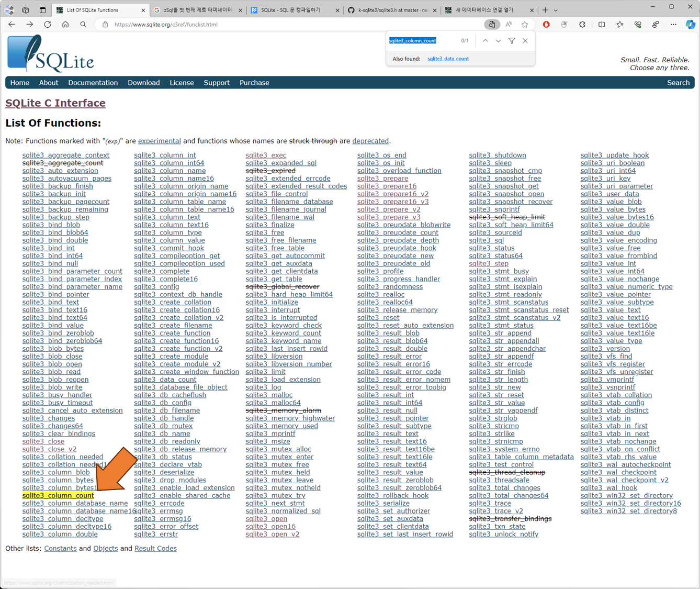
Task: Follow the deprecated link in the note
Action: tap(370, 141)
